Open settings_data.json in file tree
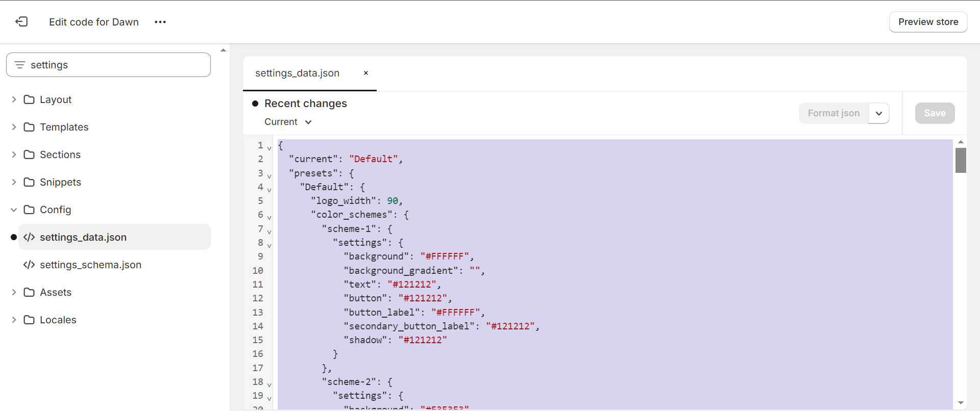The height and width of the screenshot is (411, 980). click(x=114, y=237)
